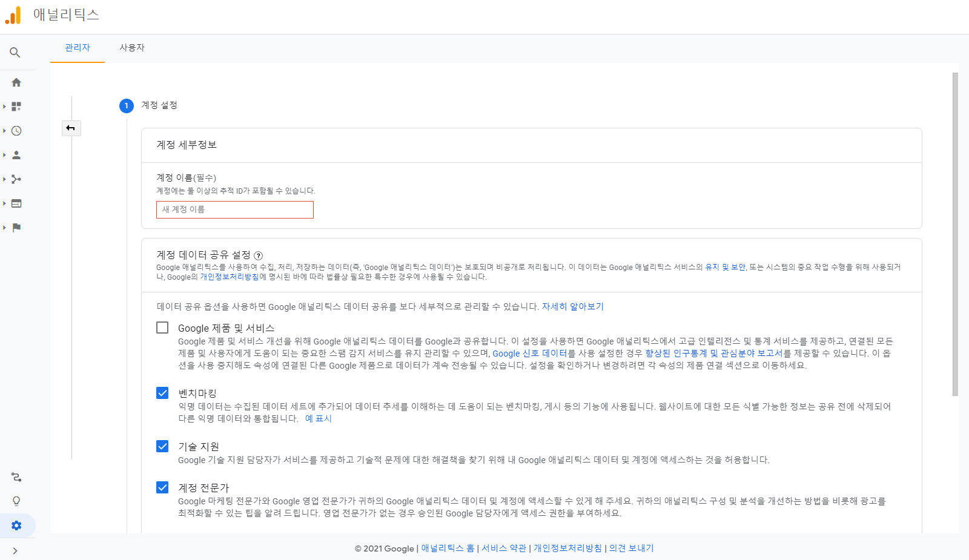Expand the Behavior section arrow
This screenshot has height=560, width=969.
click(4, 203)
